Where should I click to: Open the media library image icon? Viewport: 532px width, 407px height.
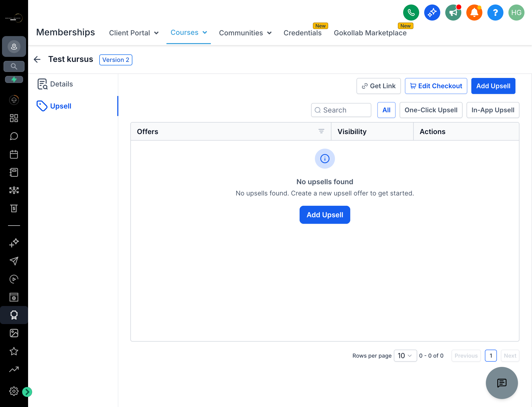point(14,333)
